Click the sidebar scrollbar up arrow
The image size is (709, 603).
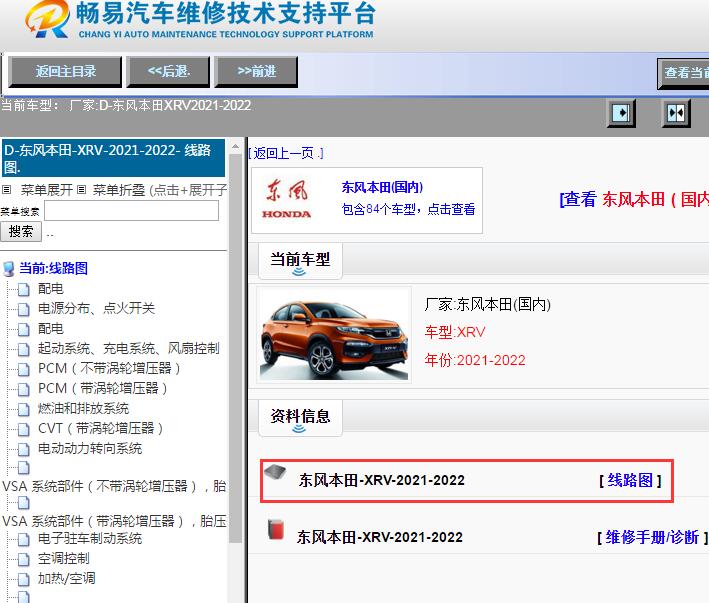tap(235, 146)
